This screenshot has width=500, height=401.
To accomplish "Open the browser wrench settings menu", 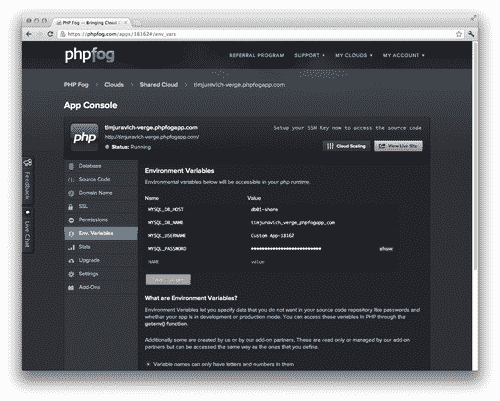I will [x=471, y=34].
